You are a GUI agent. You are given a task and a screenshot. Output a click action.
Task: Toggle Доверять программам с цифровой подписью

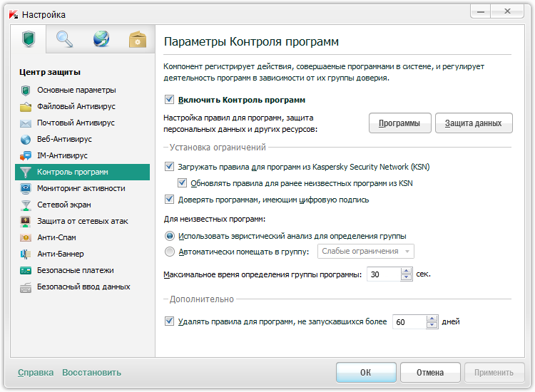pyautogui.click(x=169, y=199)
